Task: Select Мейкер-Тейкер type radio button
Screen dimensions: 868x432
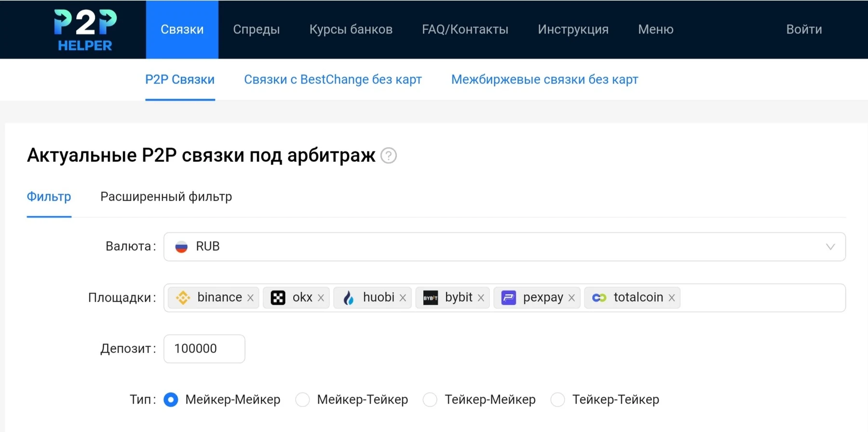Action: click(302, 400)
